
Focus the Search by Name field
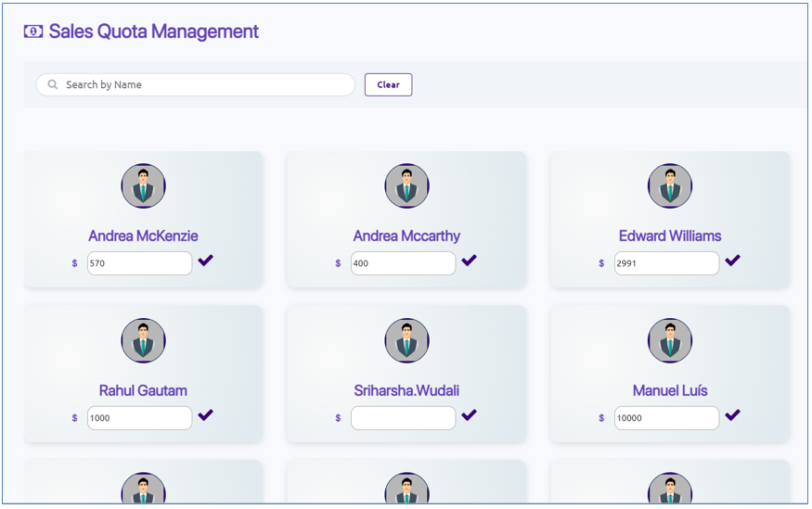204,84
